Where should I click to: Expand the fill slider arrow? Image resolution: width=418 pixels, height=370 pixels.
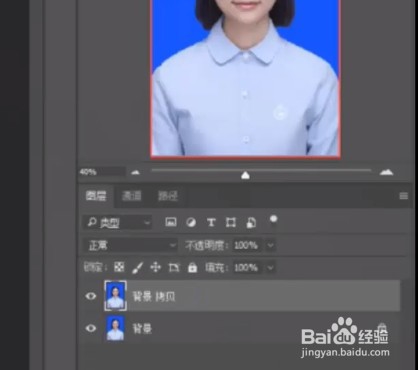(x=270, y=268)
